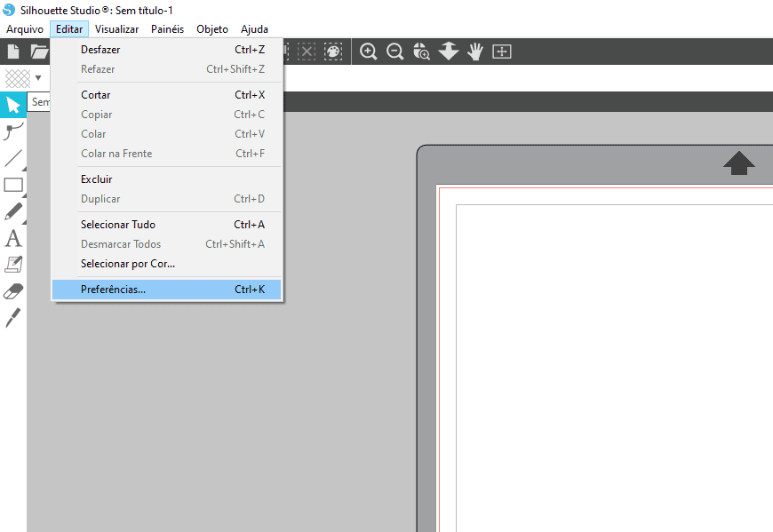
Task: Select the arrow Select tool
Action: tap(13, 106)
